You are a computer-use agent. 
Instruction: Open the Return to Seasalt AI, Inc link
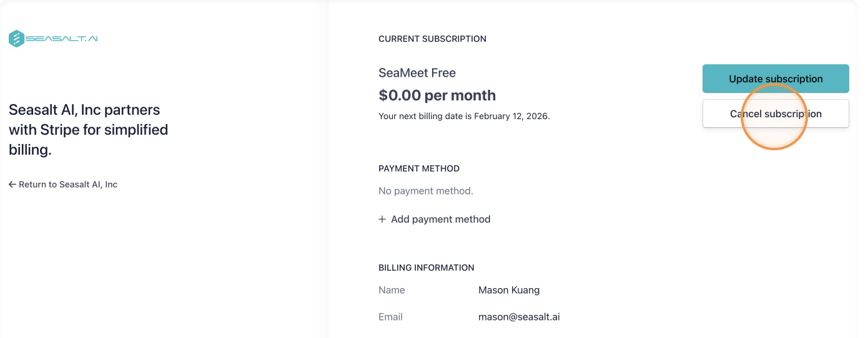pyautogui.click(x=67, y=185)
